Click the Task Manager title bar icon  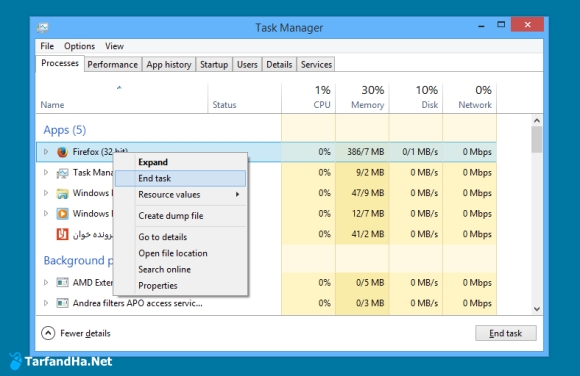[43, 28]
